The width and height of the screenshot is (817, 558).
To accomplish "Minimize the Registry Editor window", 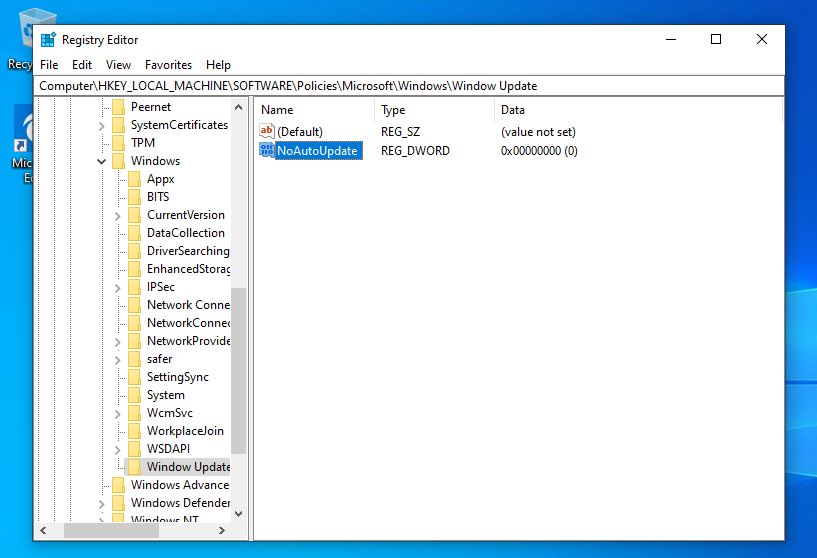I will (x=671, y=39).
